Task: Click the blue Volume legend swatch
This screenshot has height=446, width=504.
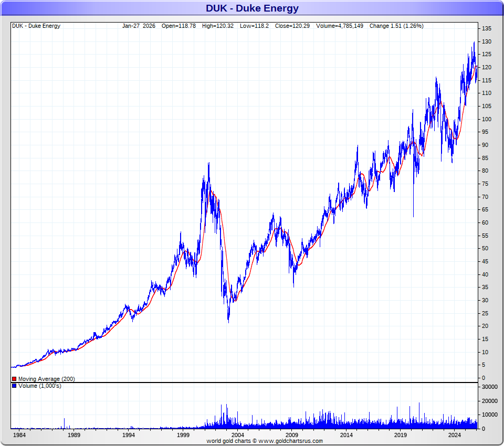Action: pyautogui.click(x=14, y=386)
